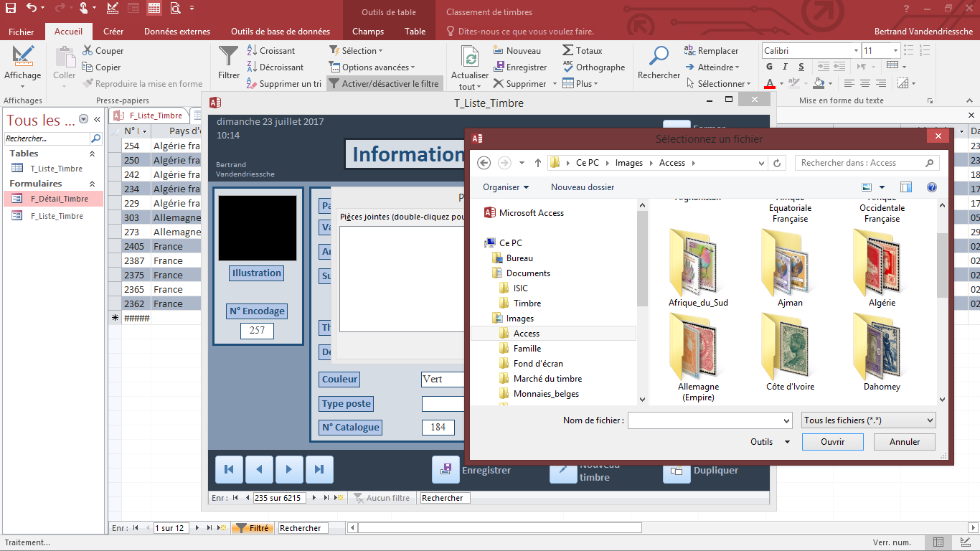Toggle the Activer/désactiver le filtre button
This screenshot has width=980, height=551.
pos(384,84)
